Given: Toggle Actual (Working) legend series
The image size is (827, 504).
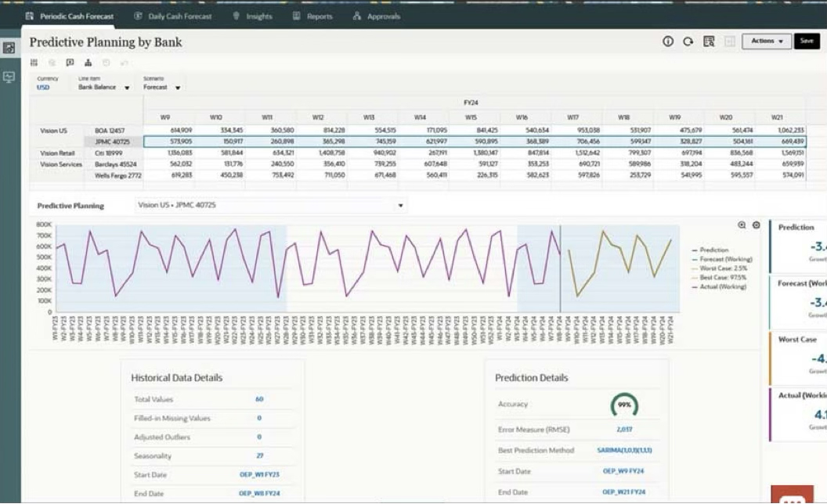Looking at the screenshot, I should point(721,287).
